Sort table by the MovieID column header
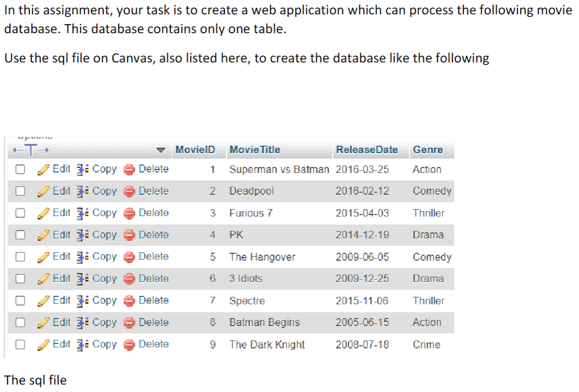This screenshot has width=579, height=392. [x=196, y=150]
